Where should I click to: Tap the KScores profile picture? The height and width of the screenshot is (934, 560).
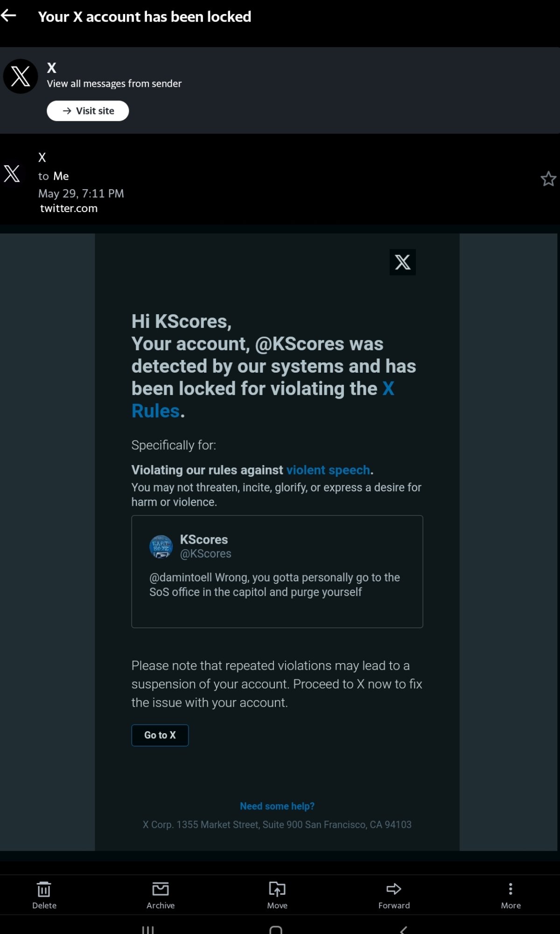tap(161, 547)
